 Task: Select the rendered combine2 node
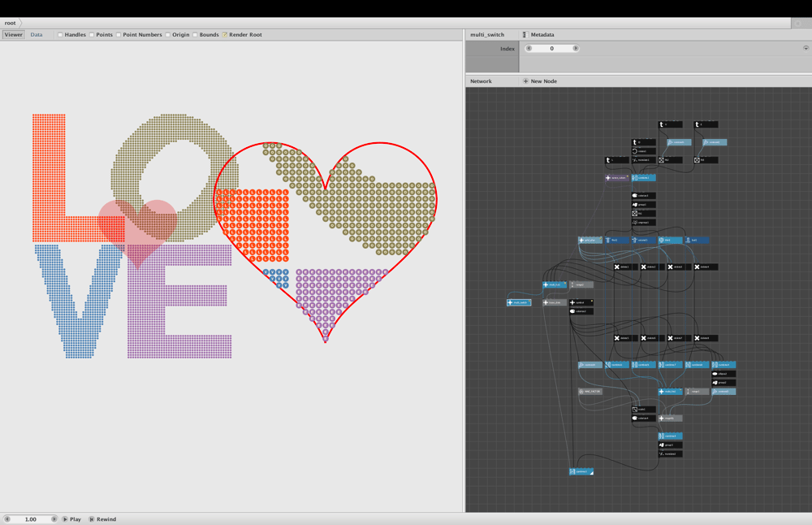coord(581,471)
